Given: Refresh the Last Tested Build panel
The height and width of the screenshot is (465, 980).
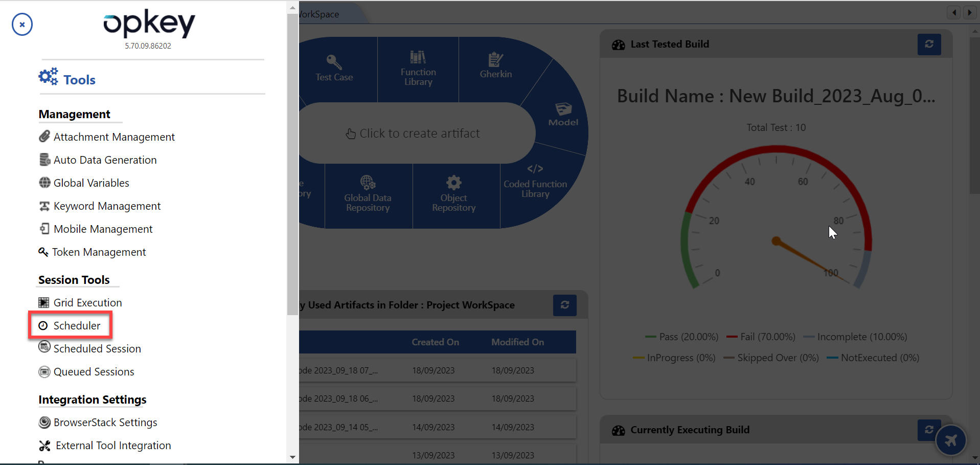Looking at the screenshot, I should 929,44.
